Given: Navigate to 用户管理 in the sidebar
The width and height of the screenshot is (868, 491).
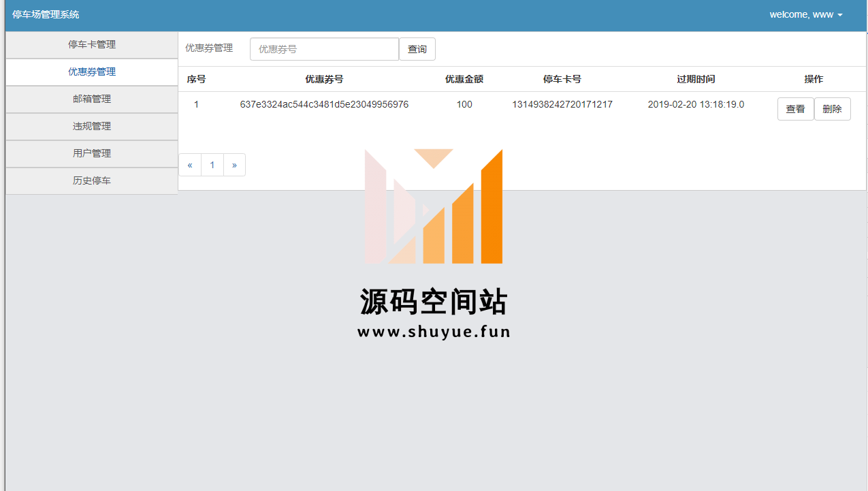Looking at the screenshot, I should click(x=92, y=154).
